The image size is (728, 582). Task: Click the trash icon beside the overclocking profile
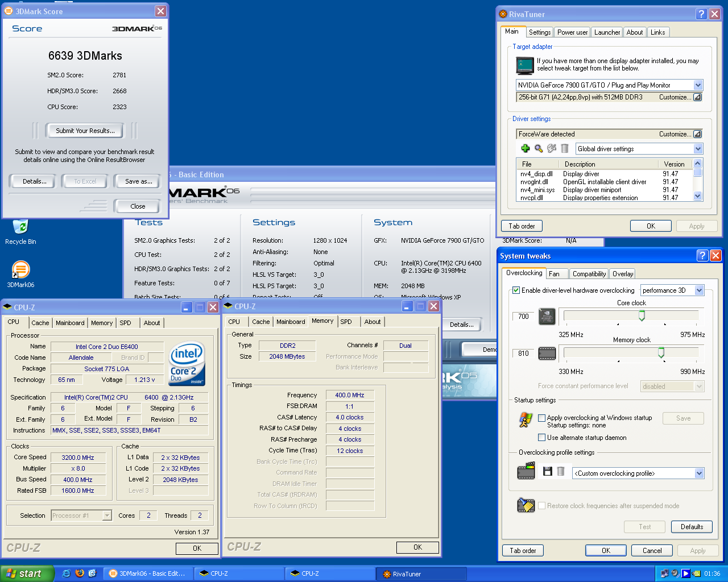(561, 471)
